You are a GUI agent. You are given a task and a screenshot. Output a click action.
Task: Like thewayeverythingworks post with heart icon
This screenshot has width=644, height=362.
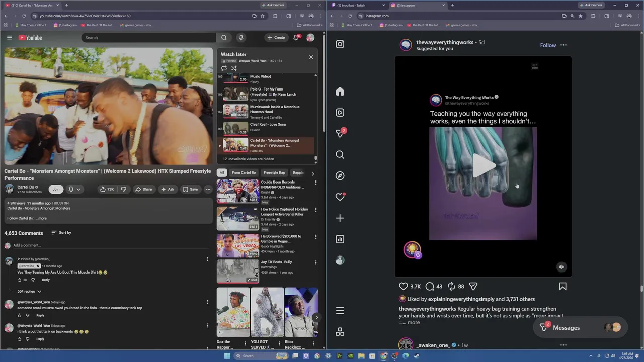pyautogui.click(x=404, y=286)
